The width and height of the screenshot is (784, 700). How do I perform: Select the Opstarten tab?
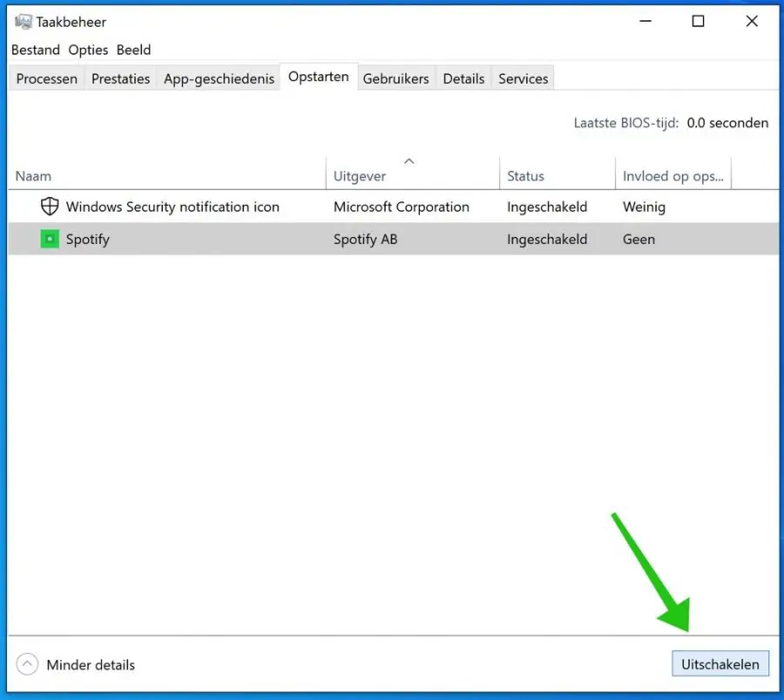tap(319, 77)
